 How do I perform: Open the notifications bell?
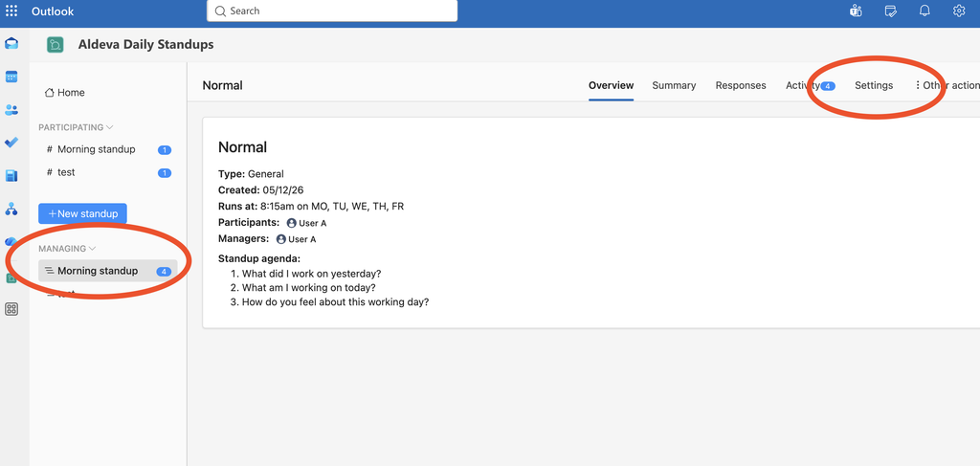924,11
